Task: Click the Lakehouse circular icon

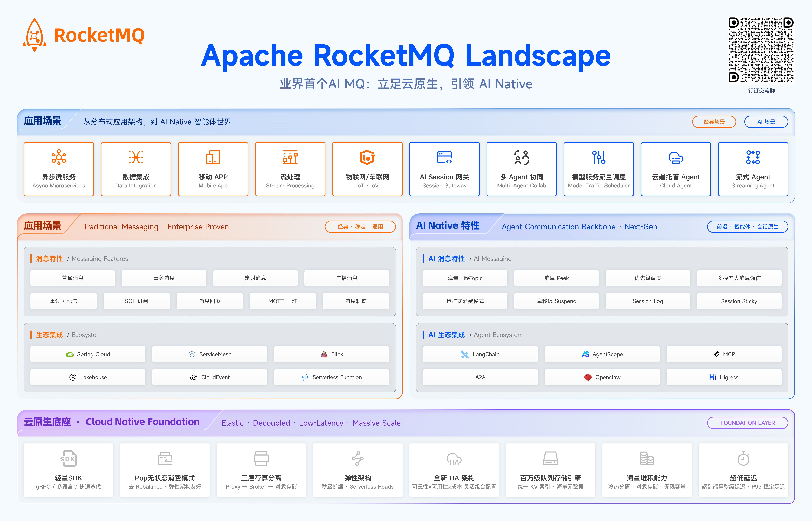Action: point(73,377)
